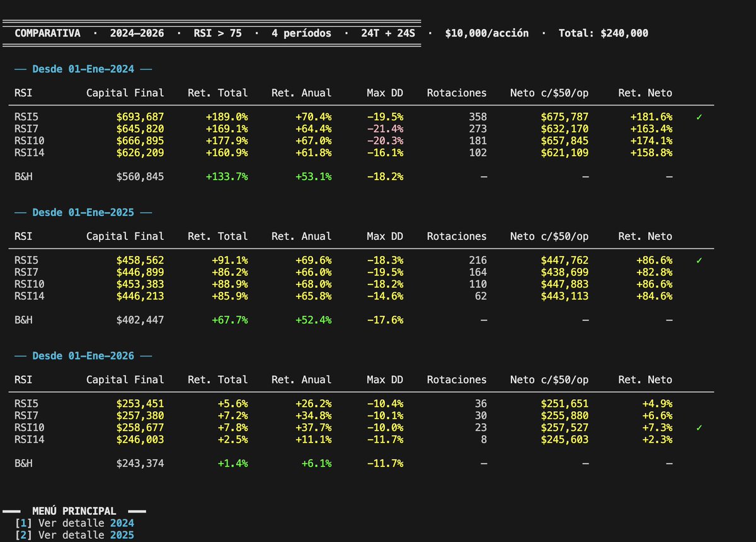Click the 'RSI > 75' filter text in header
Screen dimensions: 756x542
(218, 33)
